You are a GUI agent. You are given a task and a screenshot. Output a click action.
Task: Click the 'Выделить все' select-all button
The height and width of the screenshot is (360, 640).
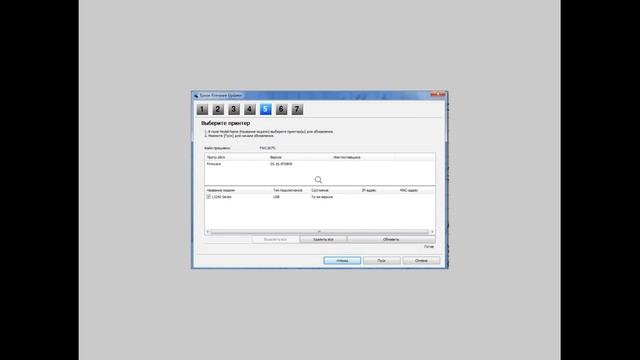click(276, 240)
